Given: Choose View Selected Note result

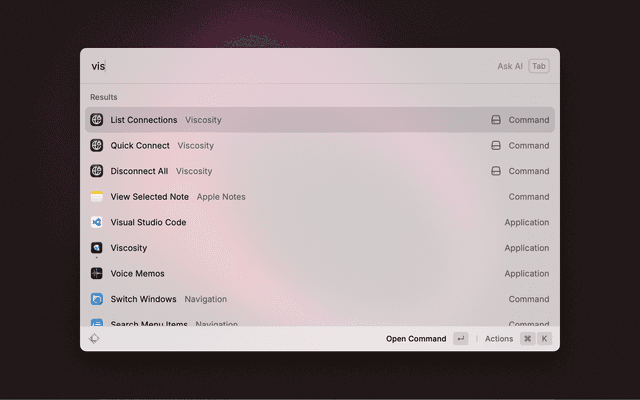Looking at the screenshot, I should point(150,197).
